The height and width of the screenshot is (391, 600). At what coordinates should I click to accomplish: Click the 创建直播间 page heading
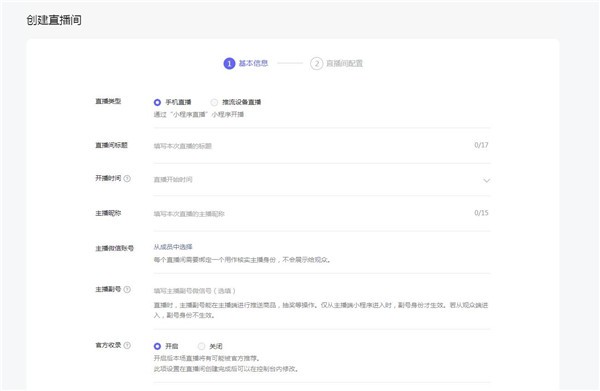(54, 20)
